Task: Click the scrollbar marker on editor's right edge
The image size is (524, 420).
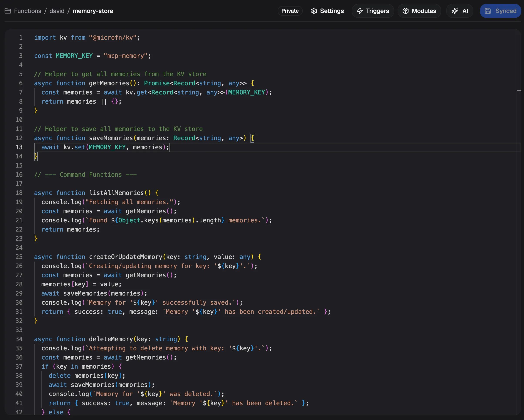Action: coord(519,90)
